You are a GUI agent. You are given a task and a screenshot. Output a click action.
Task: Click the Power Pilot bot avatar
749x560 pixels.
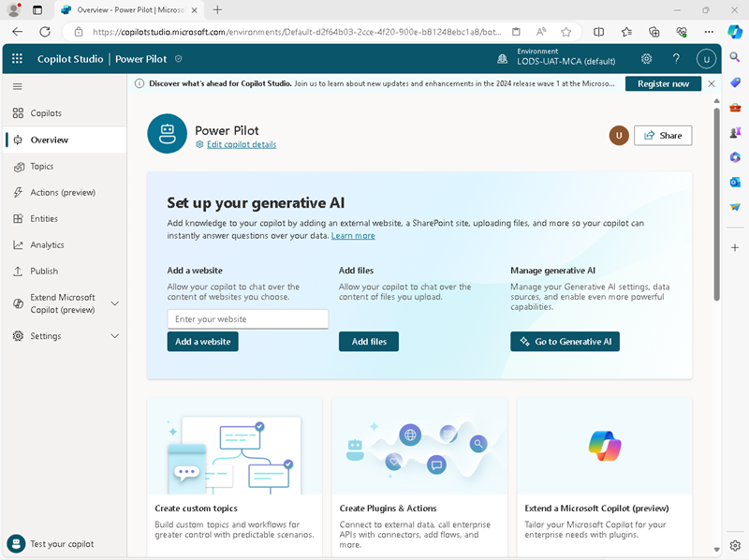(168, 133)
